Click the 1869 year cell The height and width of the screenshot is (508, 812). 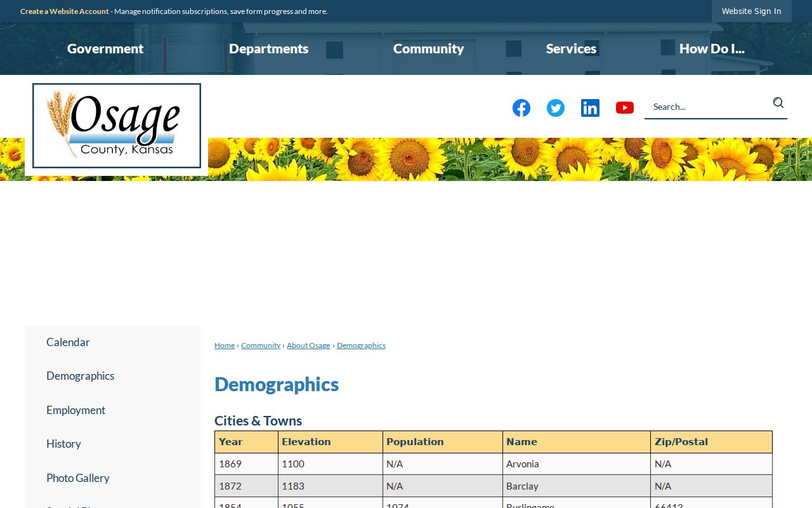(247, 464)
